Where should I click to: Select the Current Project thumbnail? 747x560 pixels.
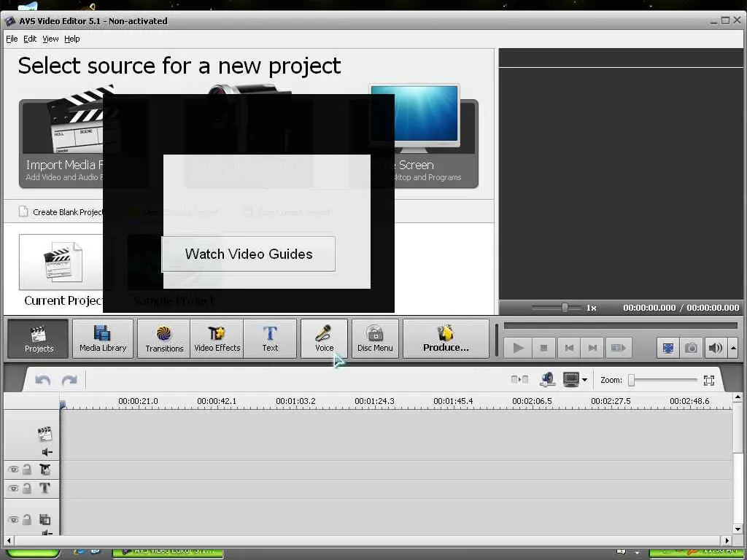coord(61,262)
